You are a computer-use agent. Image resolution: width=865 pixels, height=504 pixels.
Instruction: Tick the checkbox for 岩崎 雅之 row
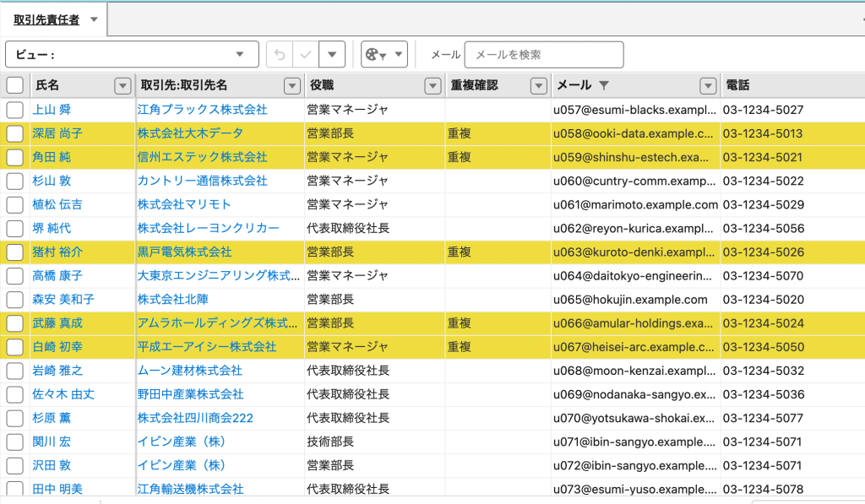click(x=15, y=371)
